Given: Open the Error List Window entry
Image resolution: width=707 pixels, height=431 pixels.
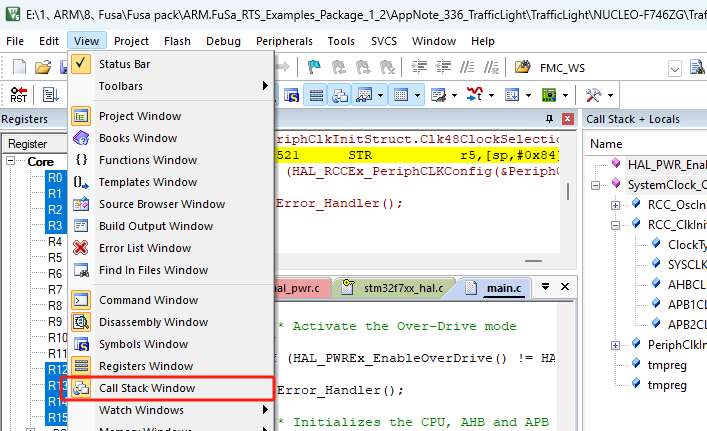Looking at the screenshot, I should tap(145, 248).
